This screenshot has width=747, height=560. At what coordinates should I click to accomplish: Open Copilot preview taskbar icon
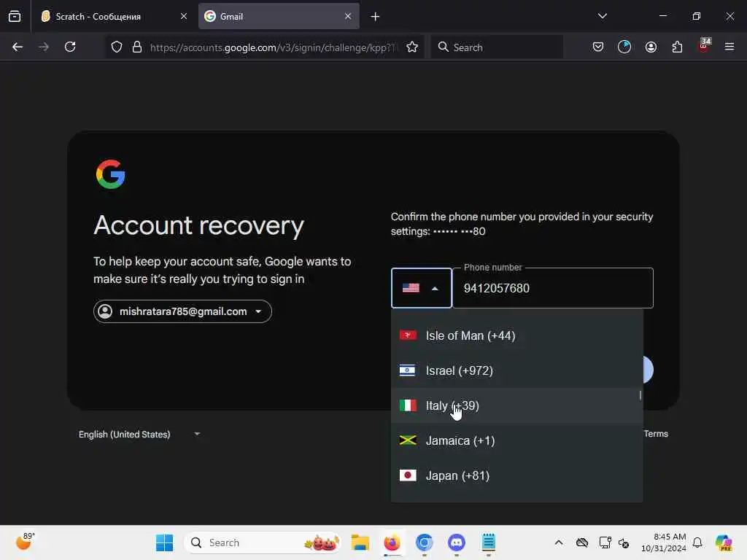pyautogui.click(x=724, y=542)
